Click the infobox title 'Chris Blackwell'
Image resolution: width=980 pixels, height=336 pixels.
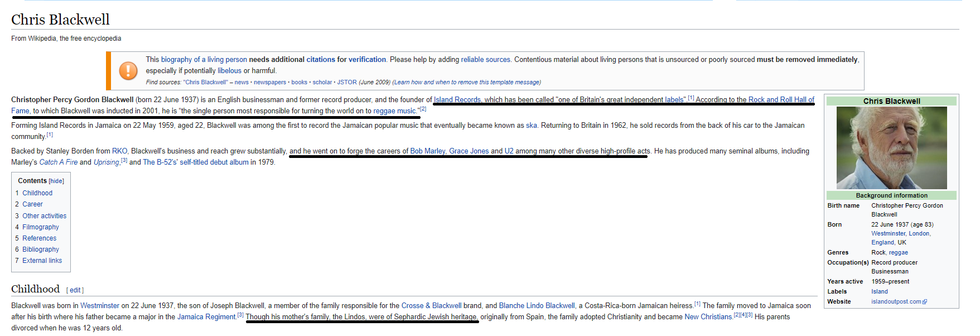[x=891, y=101]
